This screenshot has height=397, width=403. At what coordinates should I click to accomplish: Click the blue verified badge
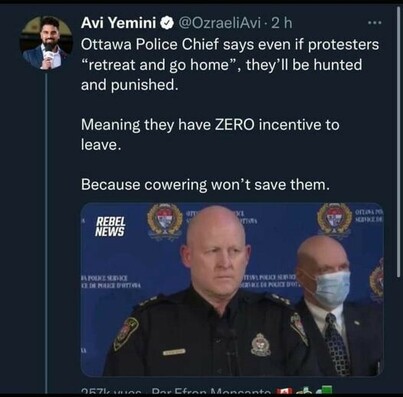[x=167, y=23]
